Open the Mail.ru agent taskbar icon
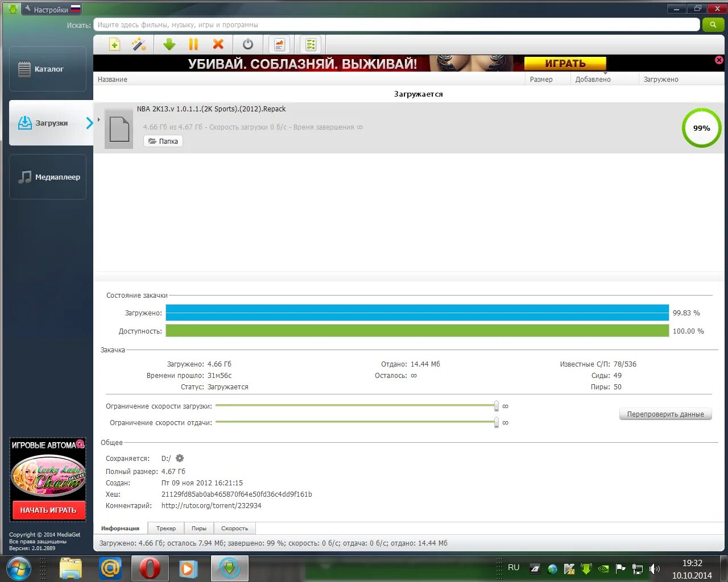This screenshot has width=728, height=582. pyautogui.click(x=110, y=568)
